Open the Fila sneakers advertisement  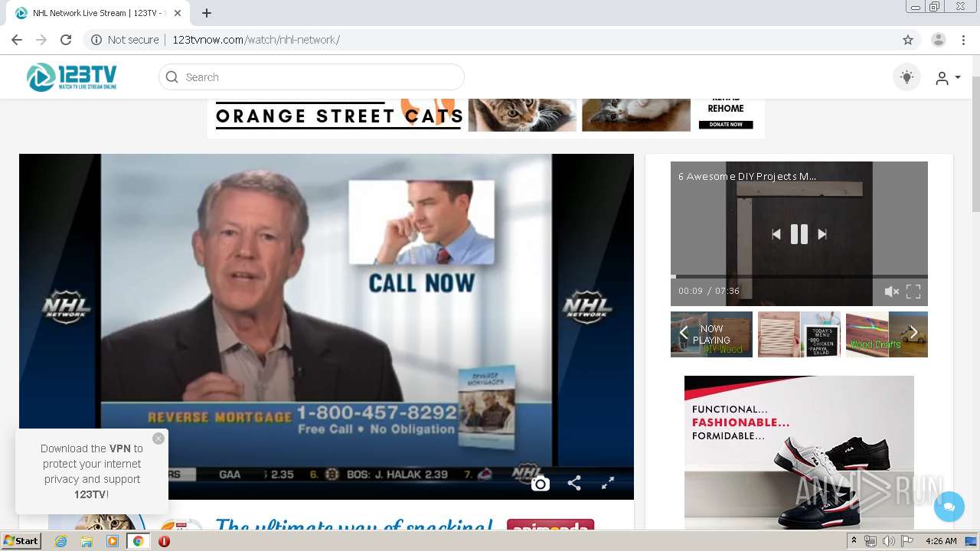click(799, 452)
